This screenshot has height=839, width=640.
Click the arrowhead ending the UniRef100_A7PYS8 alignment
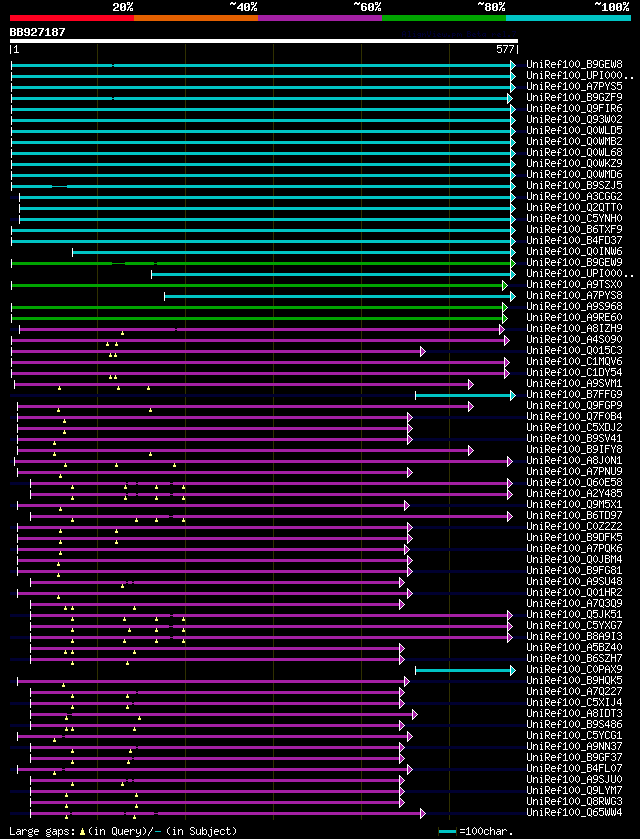coord(513,296)
